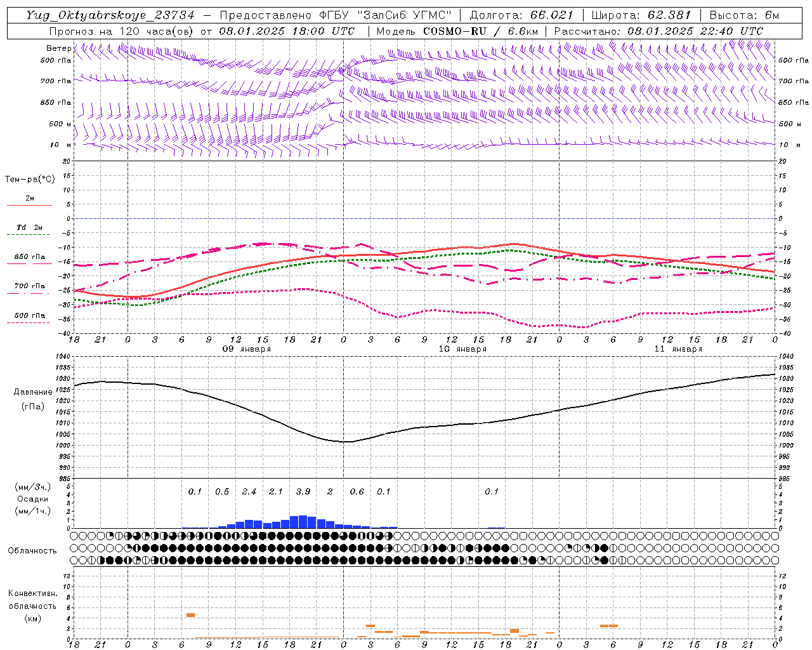Click the Высота: 6м header field

pyautogui.click(x=744, y=15)
